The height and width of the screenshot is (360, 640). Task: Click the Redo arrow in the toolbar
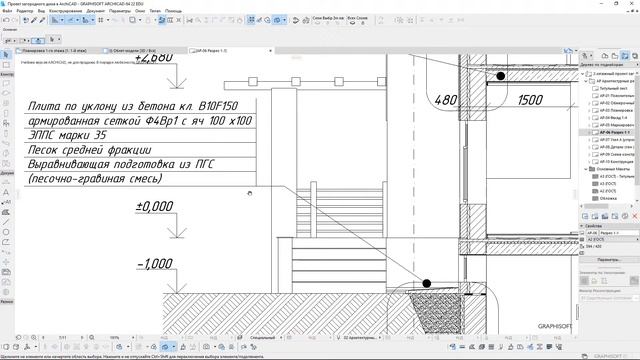click(x=15, y=20)
